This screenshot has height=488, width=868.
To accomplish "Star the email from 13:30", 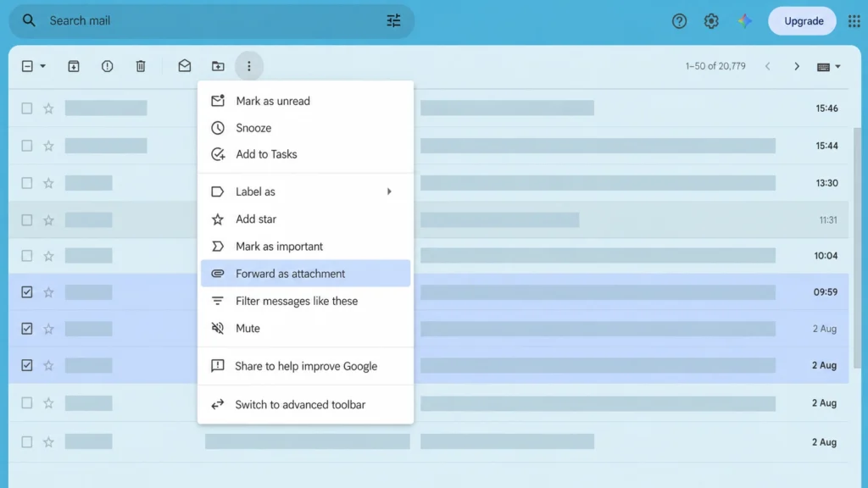I will click(x=48, y=183).
